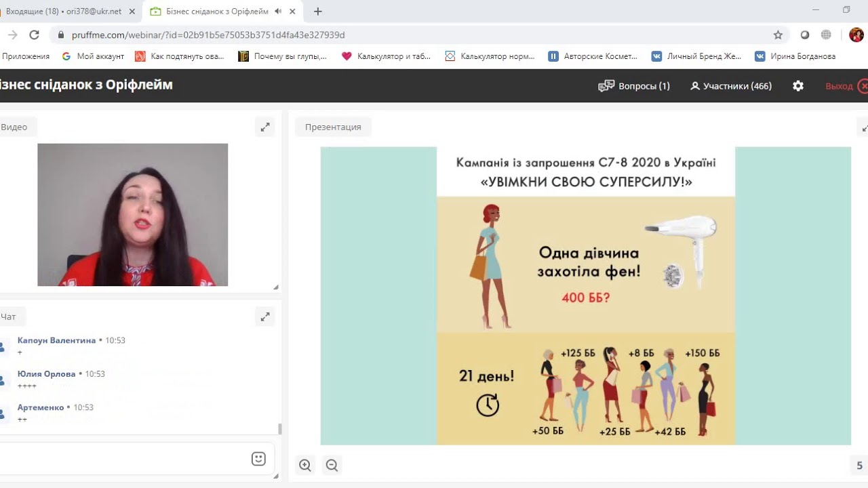
Task: Open the Chrome profile avatar
Action: click(856, 35)
